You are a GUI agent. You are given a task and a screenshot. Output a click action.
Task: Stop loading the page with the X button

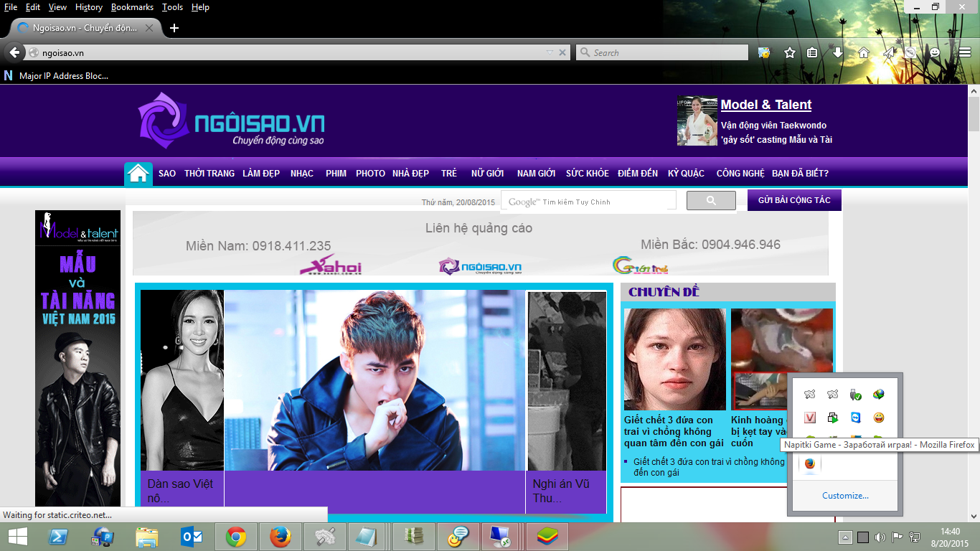coord(562,52)
